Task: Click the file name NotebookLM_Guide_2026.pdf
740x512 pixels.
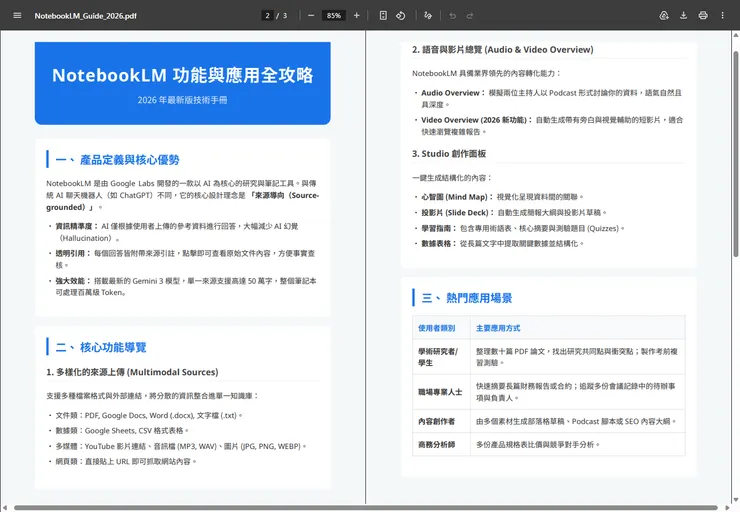Action: [x=85, y=16]
